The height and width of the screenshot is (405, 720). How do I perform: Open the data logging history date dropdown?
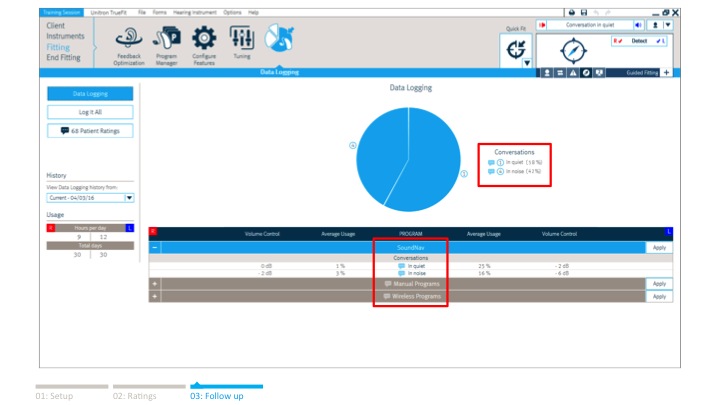coord(129,198)
